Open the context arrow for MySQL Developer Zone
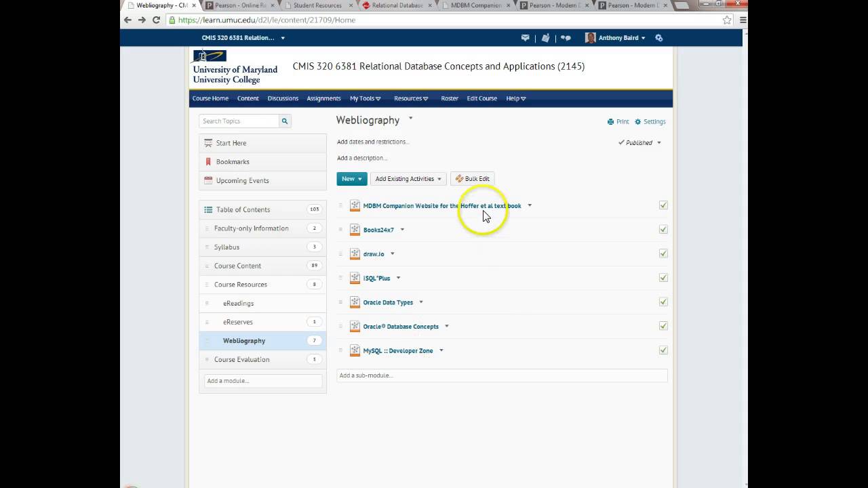 (x=441, y=350)
